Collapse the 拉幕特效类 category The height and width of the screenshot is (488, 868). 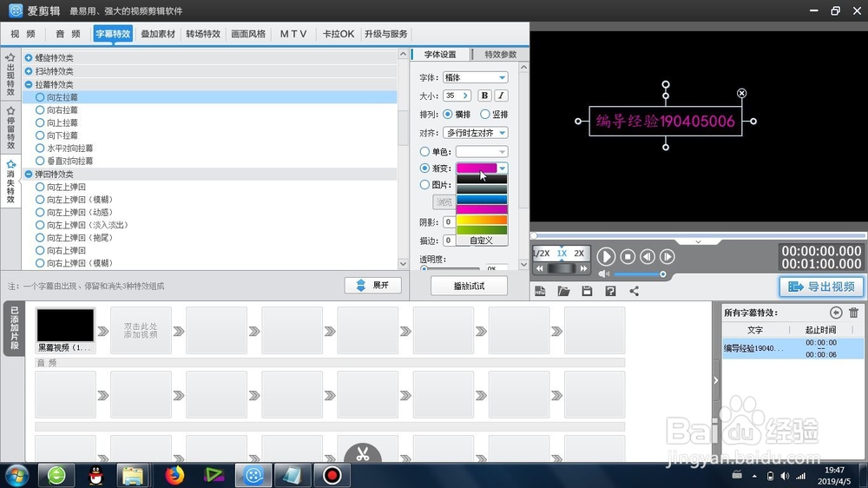coord(29,84)
